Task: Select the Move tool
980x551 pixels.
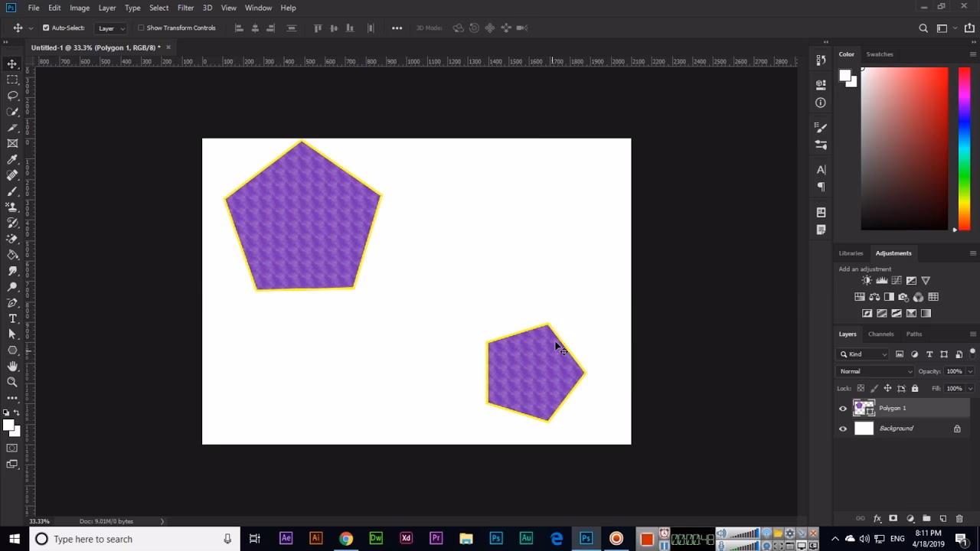Action: point(11,64)
